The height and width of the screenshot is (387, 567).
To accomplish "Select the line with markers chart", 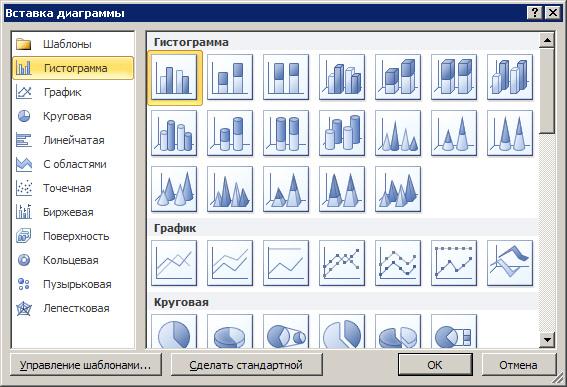I will pyautogui.click(x=342, y=263).
